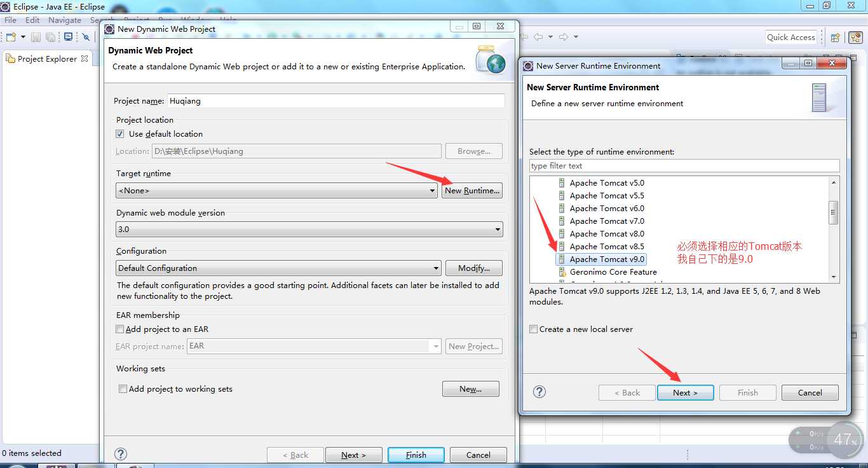Image resolution: width=868 pixels, height=468 pixels.
Task: Click the Skip All Breakpoints icon
Action: 86,37
